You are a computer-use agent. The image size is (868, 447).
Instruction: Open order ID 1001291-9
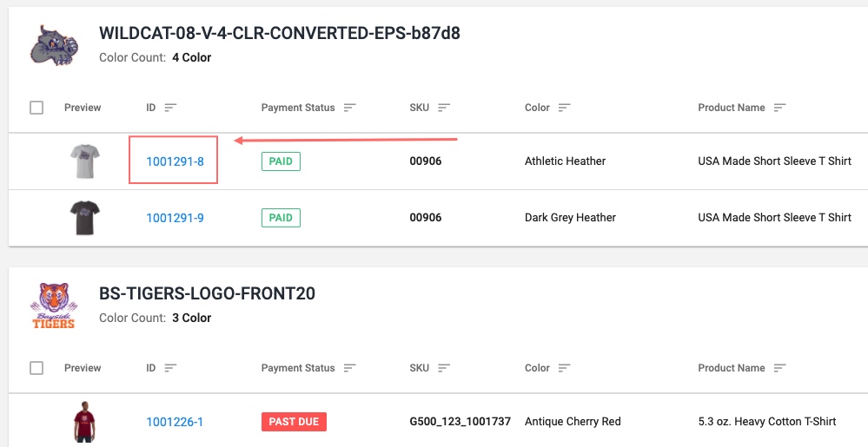175,218
